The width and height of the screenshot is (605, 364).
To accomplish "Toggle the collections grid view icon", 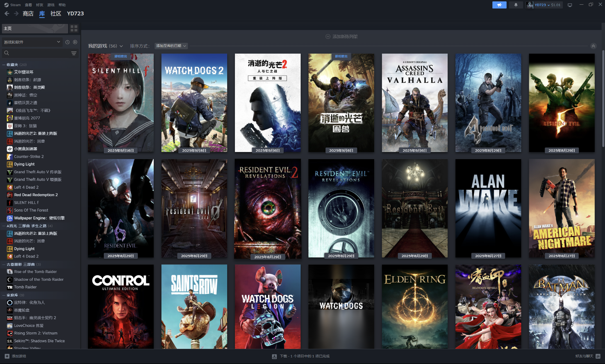I will coord(74,28).
